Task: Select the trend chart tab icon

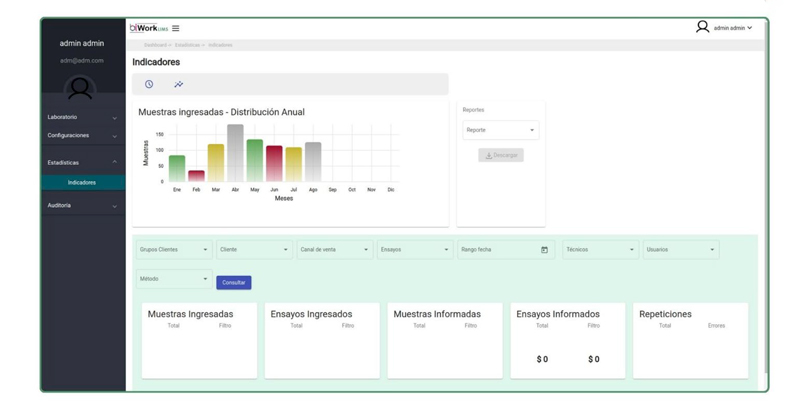Action: coord(179,84)
